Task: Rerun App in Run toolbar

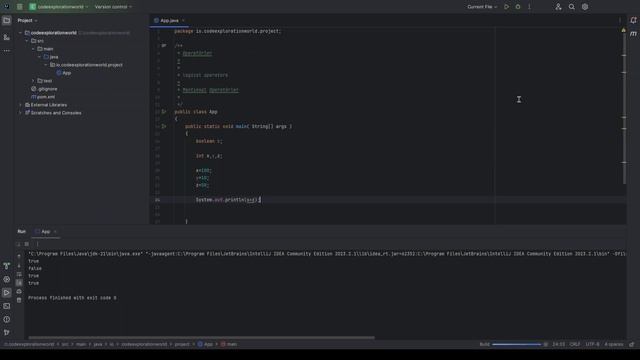Action: pyautogui.click(x=18, y=244)
